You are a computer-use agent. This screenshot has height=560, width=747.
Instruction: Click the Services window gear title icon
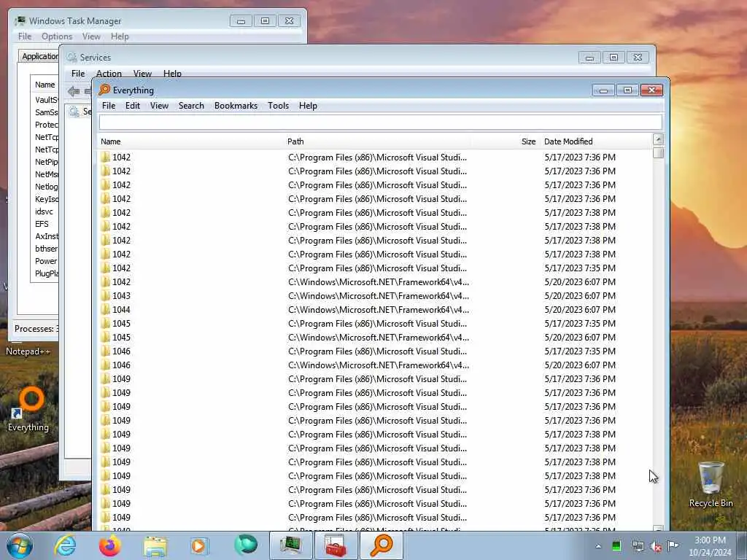click(x=72, y=57)
